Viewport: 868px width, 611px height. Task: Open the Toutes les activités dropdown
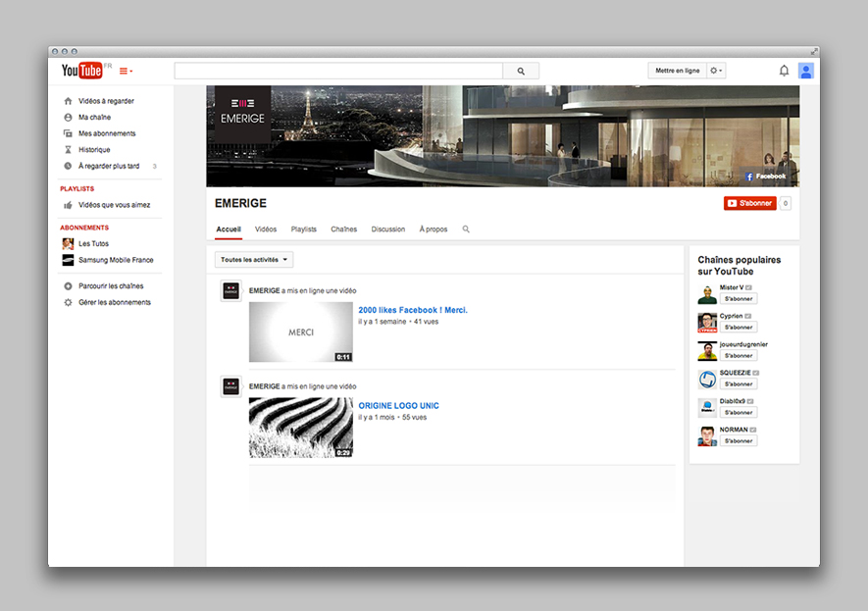254,260
